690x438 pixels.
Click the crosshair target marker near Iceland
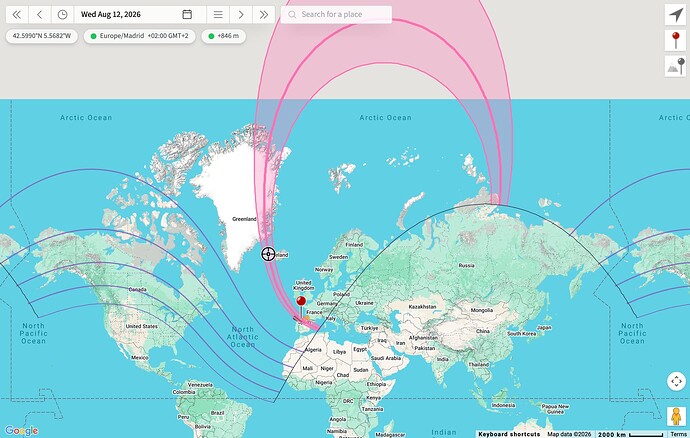(x=268, y=254)
